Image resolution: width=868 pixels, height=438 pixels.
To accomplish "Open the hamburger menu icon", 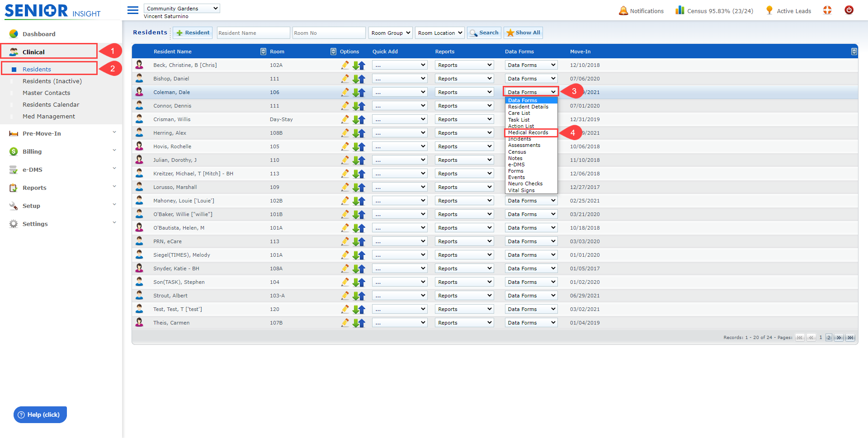I will (x=133, y=10).
